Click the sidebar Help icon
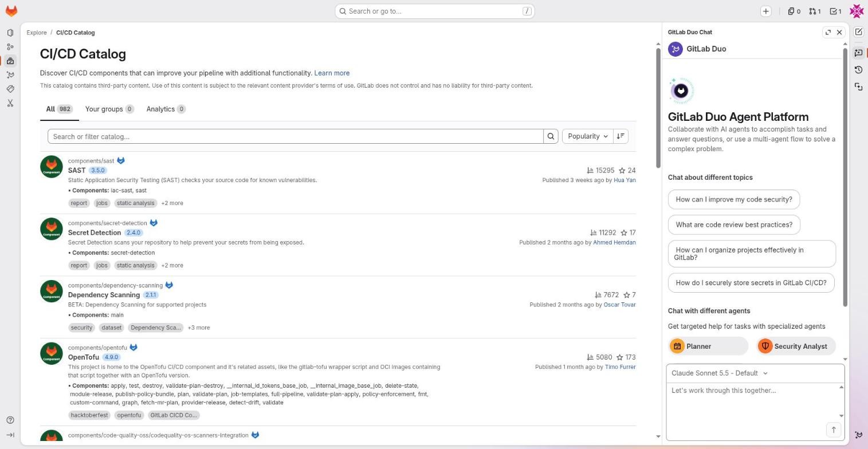This screenshot has width=868, height=449. (x=10, y=420)
